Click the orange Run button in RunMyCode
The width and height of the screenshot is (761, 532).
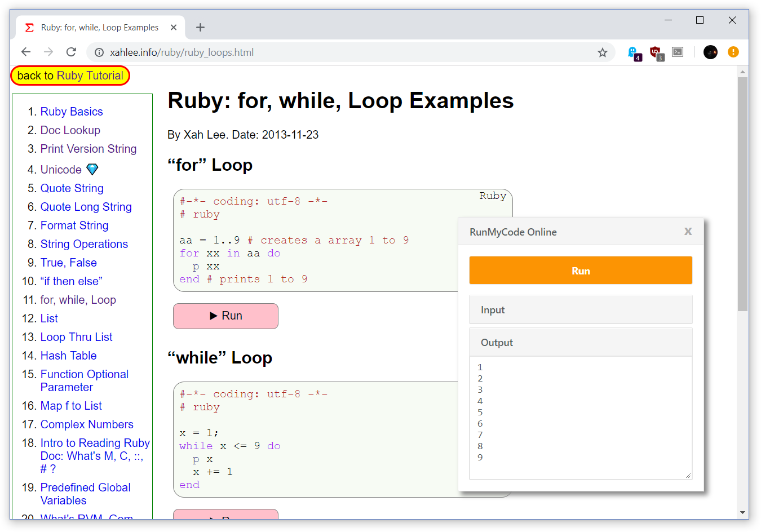(581, 271)
